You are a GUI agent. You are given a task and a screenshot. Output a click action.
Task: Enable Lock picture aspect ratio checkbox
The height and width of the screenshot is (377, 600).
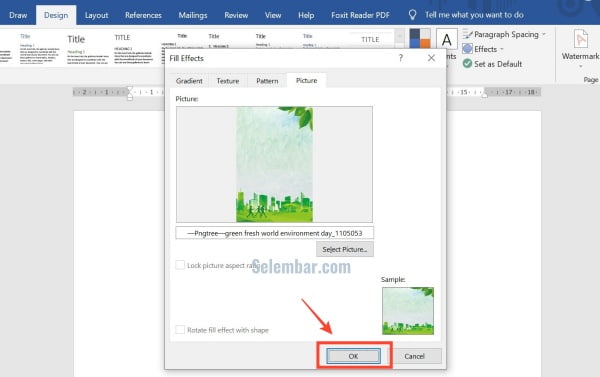180,265
